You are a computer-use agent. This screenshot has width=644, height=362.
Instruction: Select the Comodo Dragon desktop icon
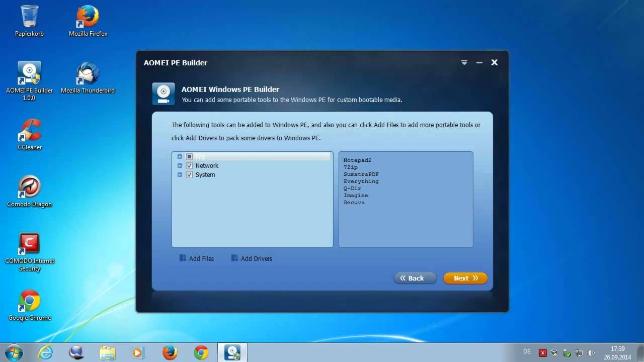(29, 192)
